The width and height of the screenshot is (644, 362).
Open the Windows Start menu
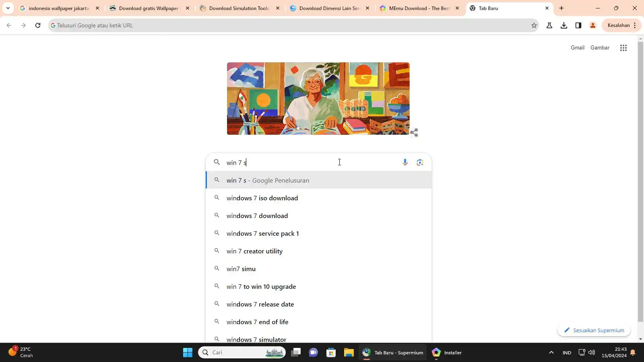188,353
